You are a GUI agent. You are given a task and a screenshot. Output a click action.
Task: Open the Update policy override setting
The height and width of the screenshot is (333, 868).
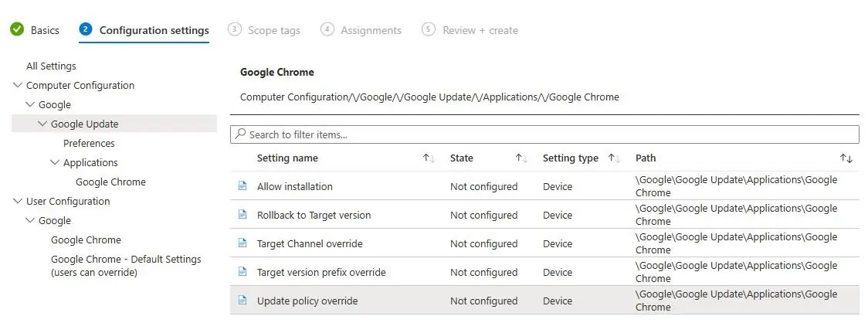tap(307, 301)
